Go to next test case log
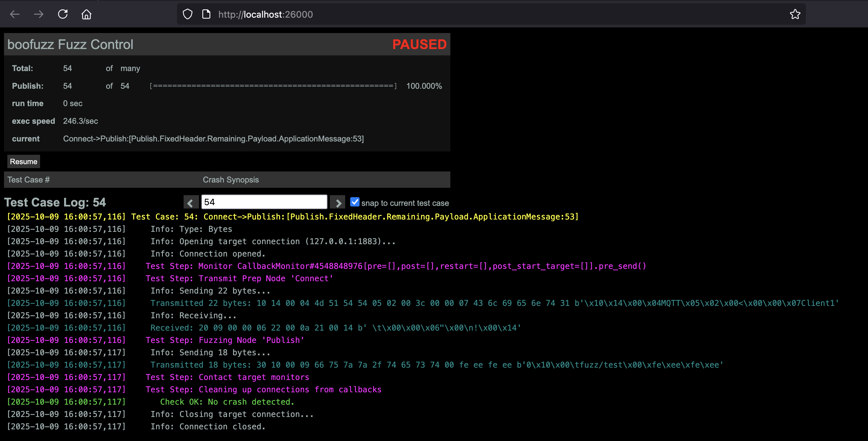Screen dimensions: 868x441 [338, 203]
